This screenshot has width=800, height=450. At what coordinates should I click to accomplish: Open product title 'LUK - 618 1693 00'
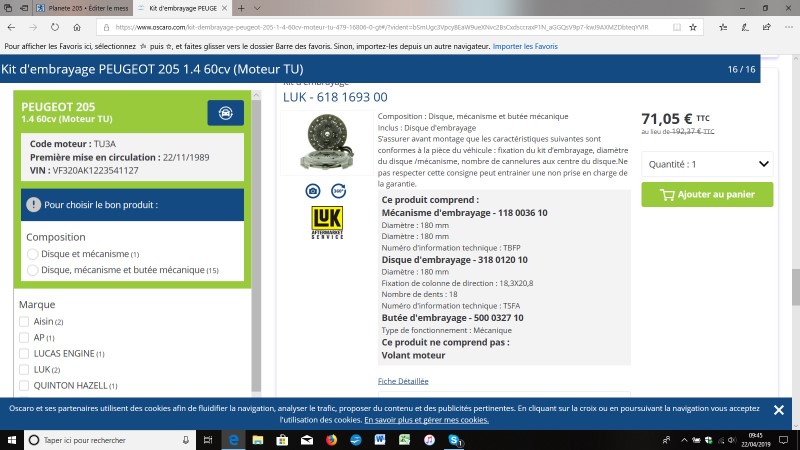335,97
